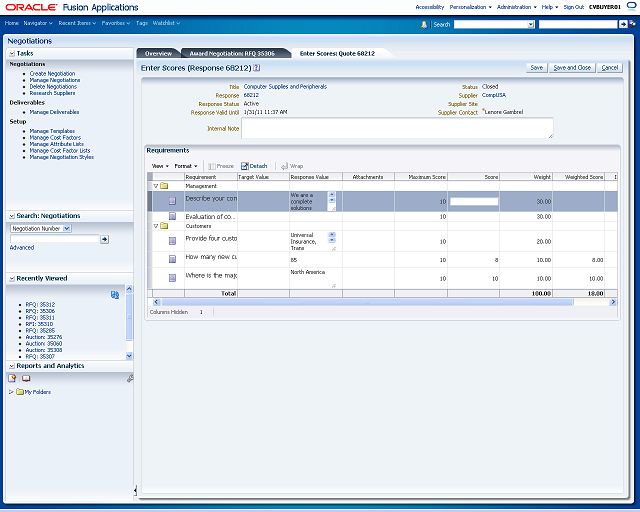Click the Home link in the navigation bar
Screen dimensions: 640x512
click(x=11, y=23)
